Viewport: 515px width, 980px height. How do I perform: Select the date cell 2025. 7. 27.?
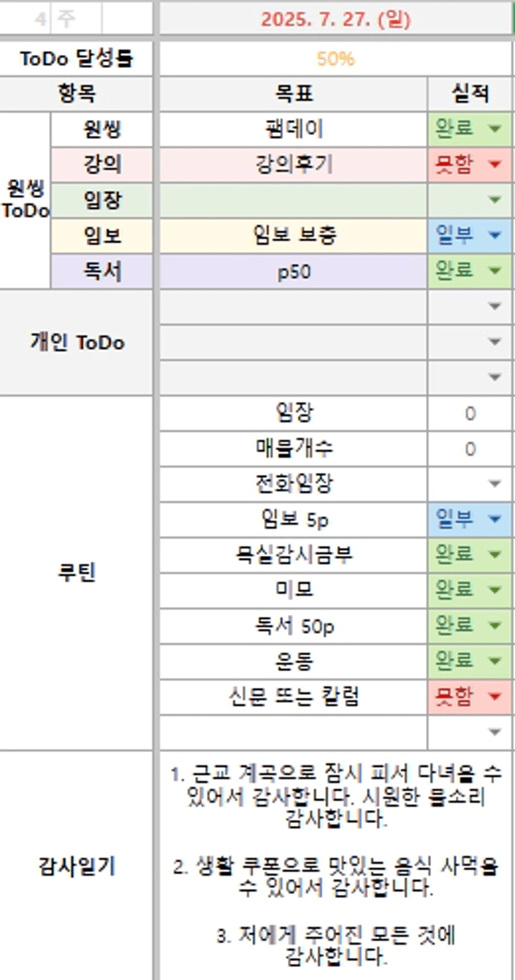335,19
